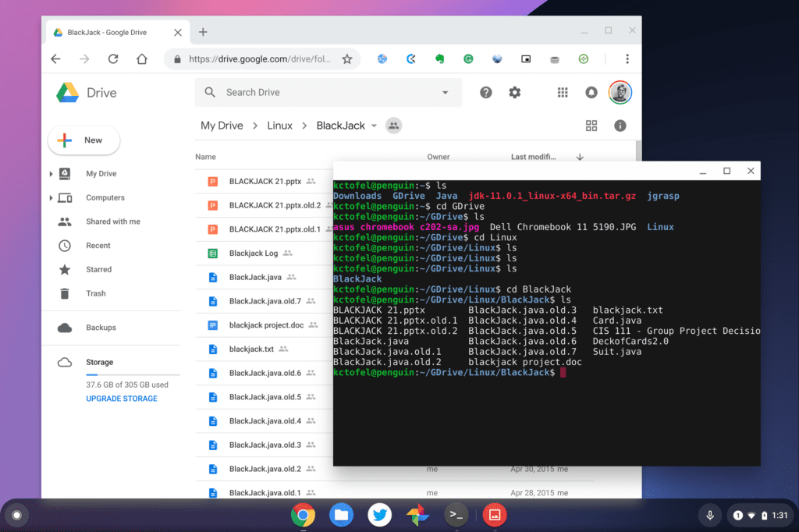Open Computers in the sidebar
The image size is (799, 532).
coord(105,197)
